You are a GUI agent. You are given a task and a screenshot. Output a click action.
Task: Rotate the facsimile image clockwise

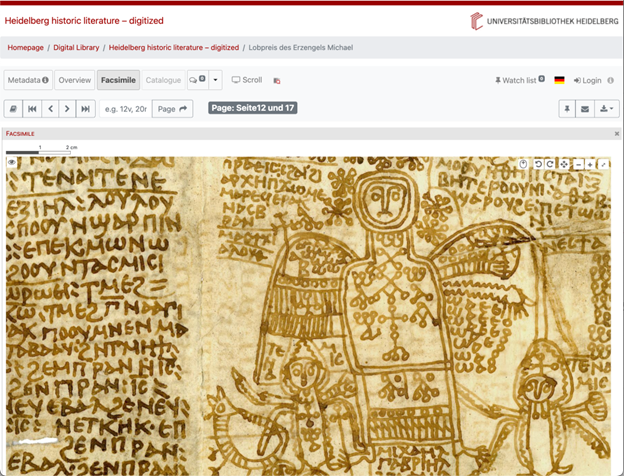(550, 164)
